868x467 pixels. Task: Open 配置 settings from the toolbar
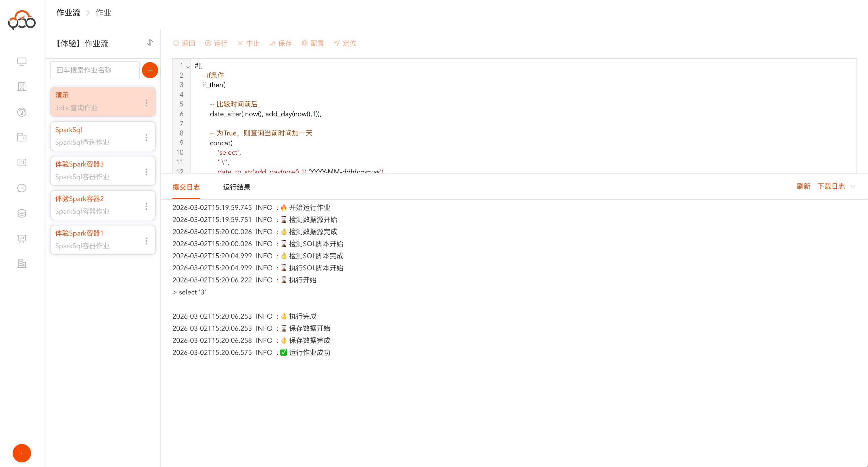coord(313,43)
